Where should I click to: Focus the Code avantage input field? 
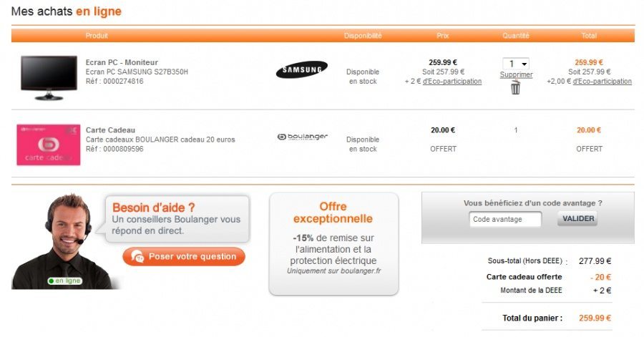point(505,219)
